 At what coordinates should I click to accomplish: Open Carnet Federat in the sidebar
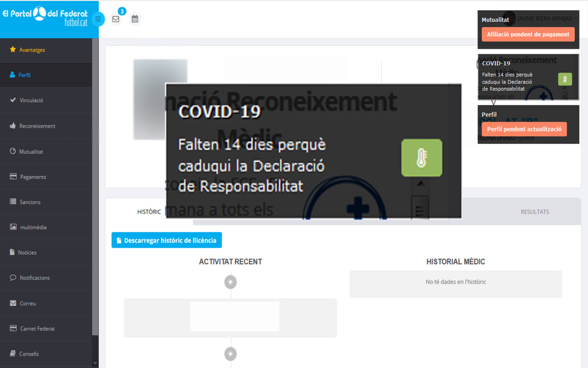click(x=37, y=328)
